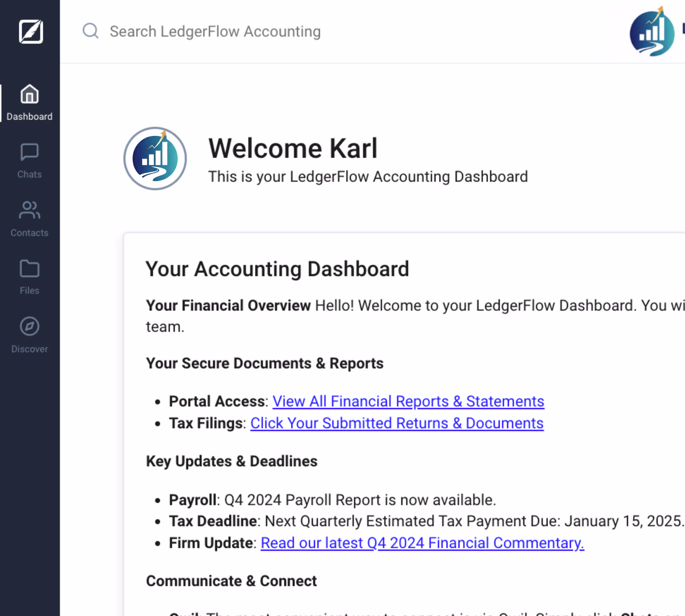Click the Quill feather logo icon
The image size is (685, 616).
(x=30, y=32)
